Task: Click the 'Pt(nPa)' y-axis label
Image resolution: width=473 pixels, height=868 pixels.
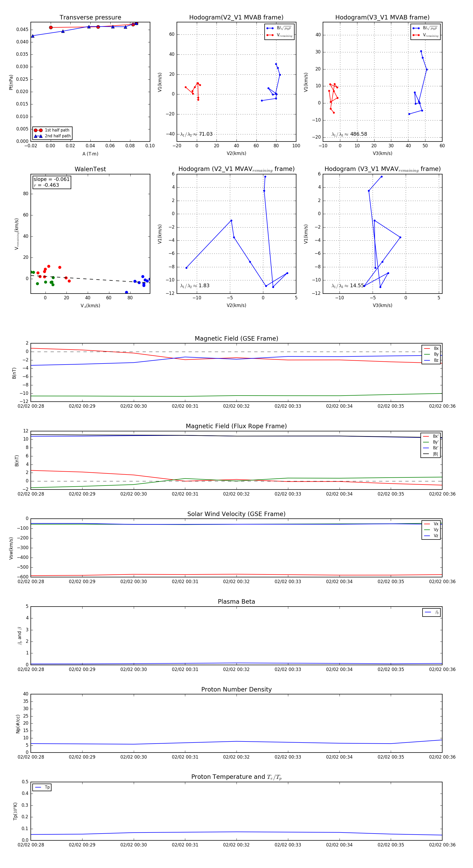Action: click(11, 82)
